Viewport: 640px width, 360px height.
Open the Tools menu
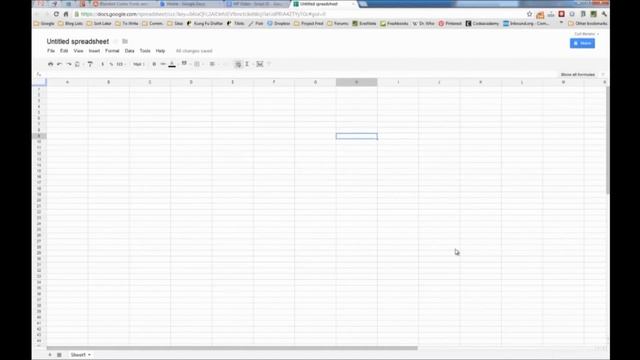pos(145,51)
